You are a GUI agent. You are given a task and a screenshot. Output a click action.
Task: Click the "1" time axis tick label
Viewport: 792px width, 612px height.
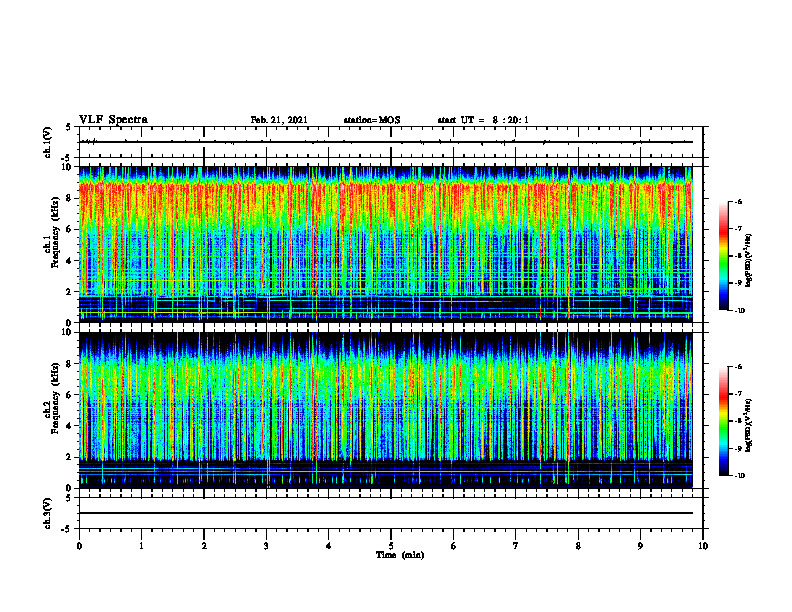click(141, 546)
